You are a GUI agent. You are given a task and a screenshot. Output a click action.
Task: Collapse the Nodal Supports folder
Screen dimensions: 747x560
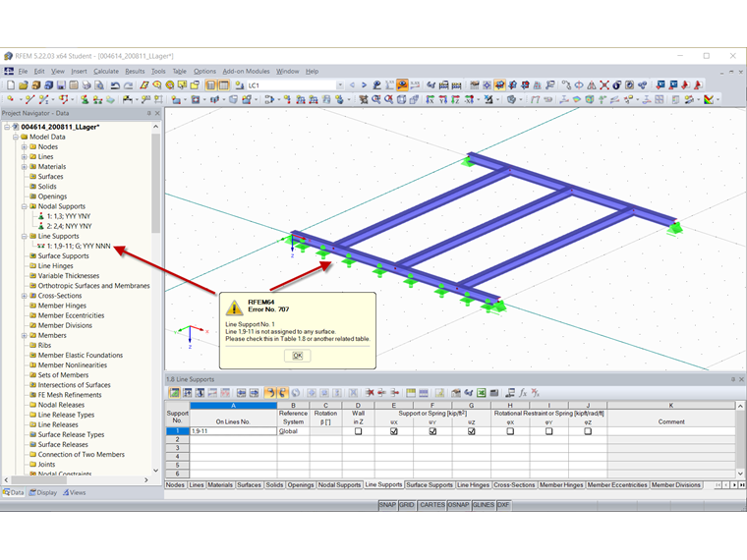(x=24, y=206)
